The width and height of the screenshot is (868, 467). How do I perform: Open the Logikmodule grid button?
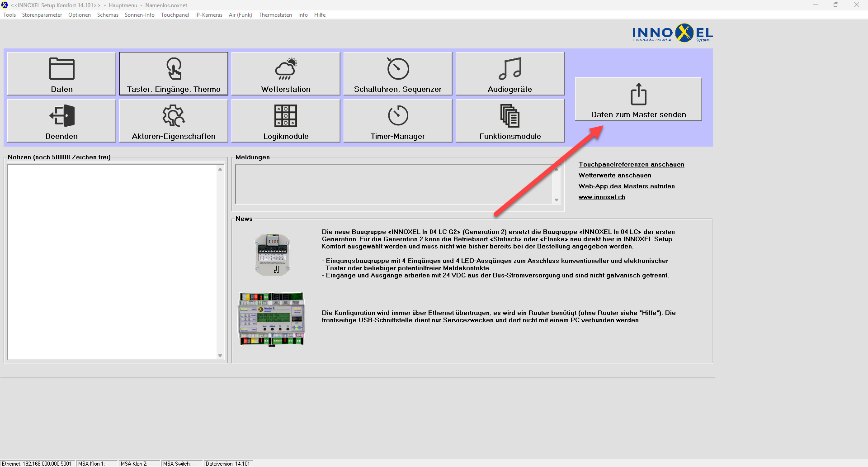coord(286,121)
